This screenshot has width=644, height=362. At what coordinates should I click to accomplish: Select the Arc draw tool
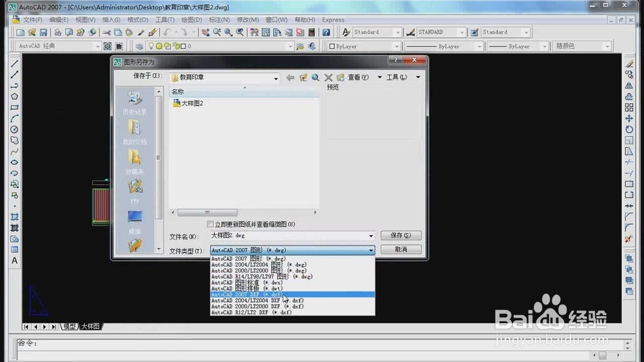coord(14,119)
